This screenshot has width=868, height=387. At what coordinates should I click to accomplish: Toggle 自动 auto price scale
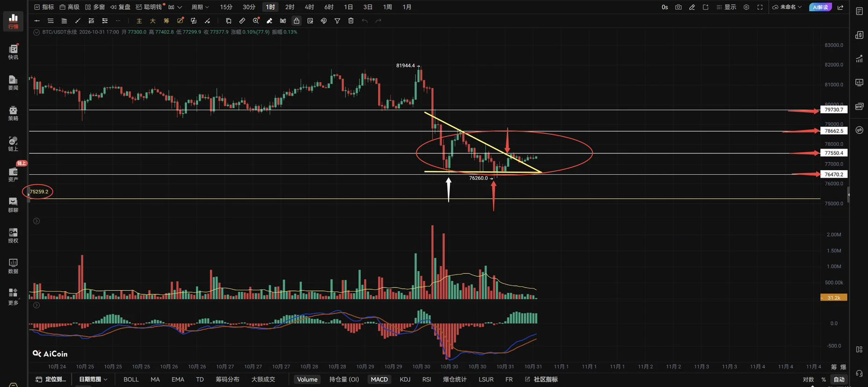coord(840,380)
